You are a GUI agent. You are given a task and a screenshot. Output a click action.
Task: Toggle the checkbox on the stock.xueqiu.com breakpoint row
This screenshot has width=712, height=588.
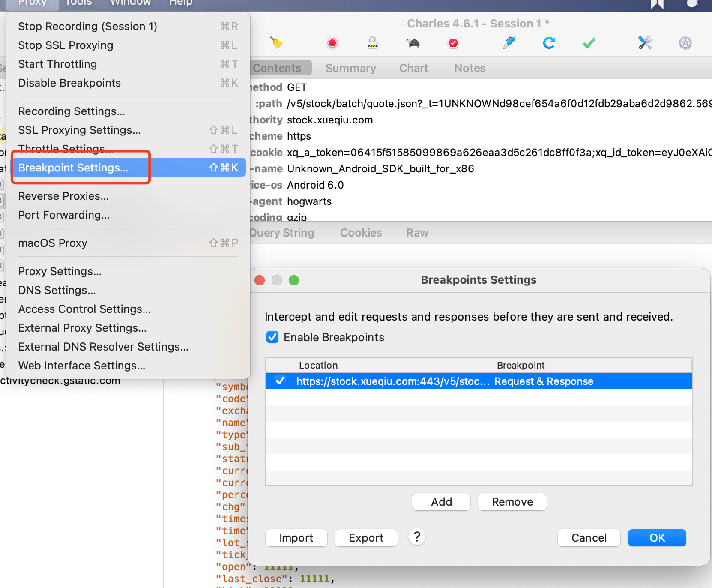280,381
